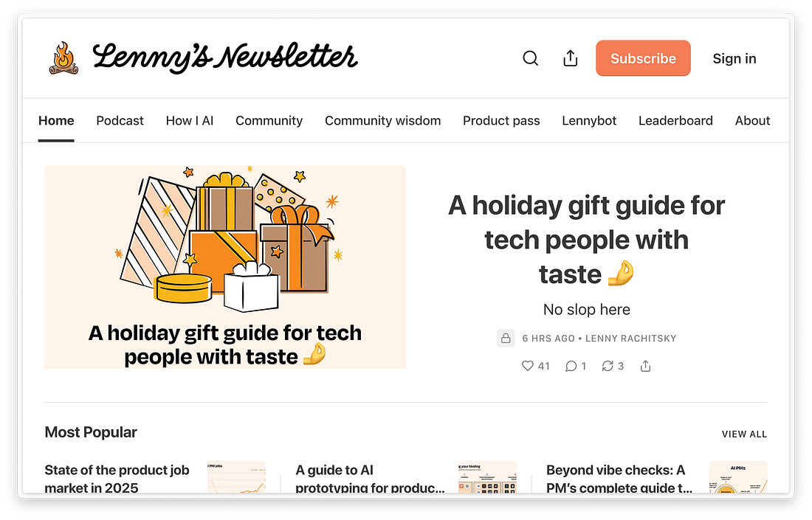Click the paid-post lock icon
812x520 pixels.
point(506,338)
